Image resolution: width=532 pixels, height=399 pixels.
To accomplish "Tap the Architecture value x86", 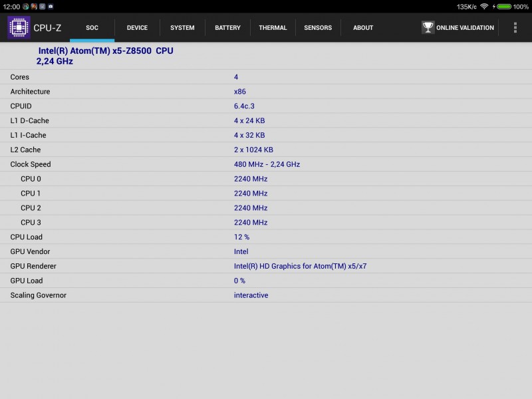I will pyautogui.click(x=240, y=92).
